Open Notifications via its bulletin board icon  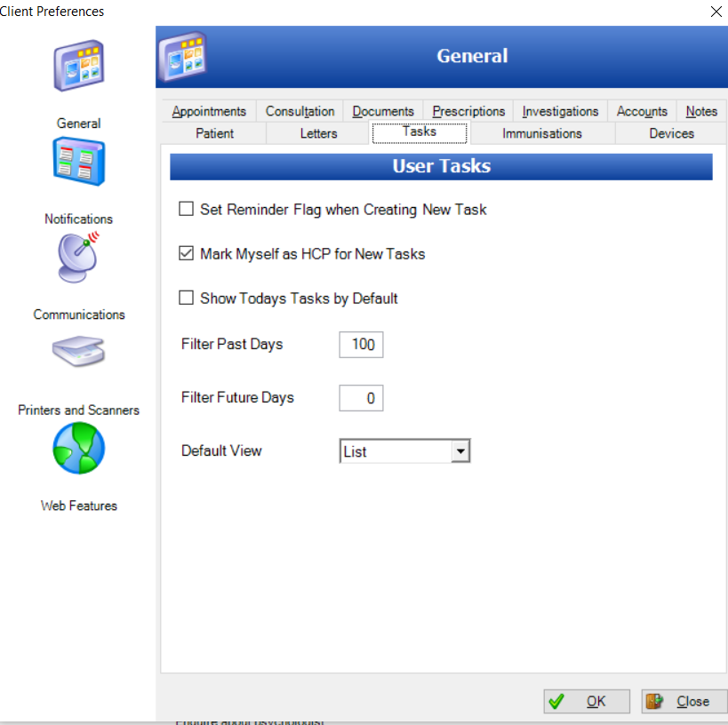click(x=78, y=163)
